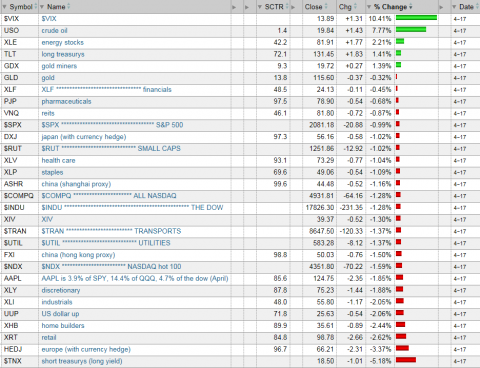Open the retail link

pyautogui.click(x=49, y=338)
